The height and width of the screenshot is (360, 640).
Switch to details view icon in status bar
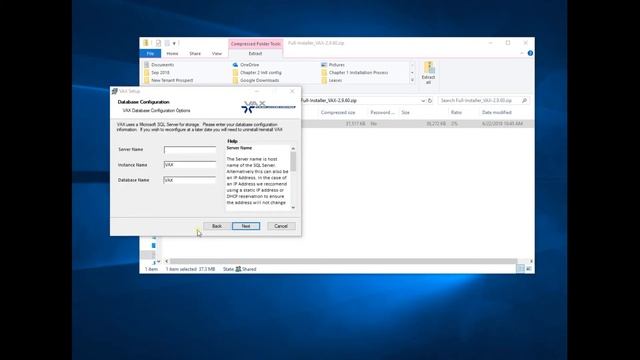pos(520,269)
